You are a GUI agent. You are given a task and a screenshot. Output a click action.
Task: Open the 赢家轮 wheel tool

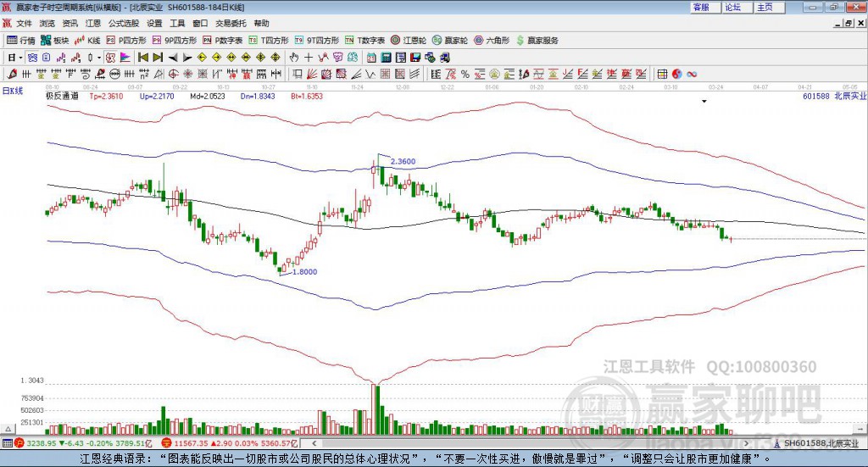click(450, 41)
